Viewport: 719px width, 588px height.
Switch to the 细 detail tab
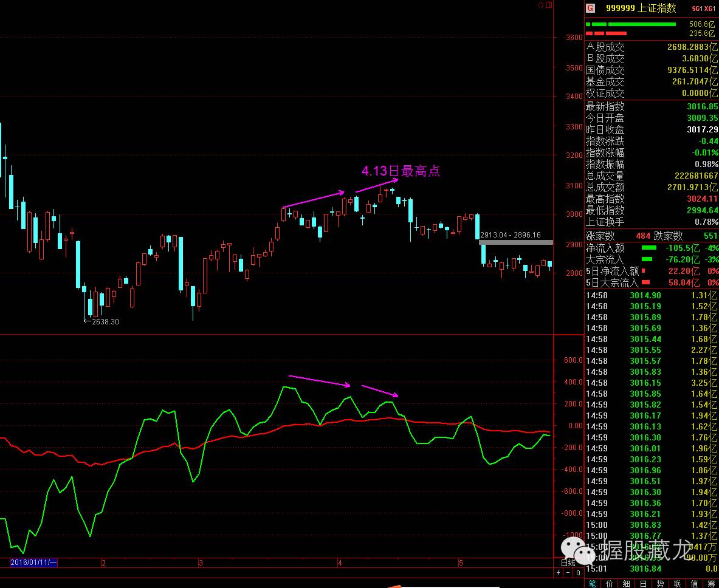627,583
